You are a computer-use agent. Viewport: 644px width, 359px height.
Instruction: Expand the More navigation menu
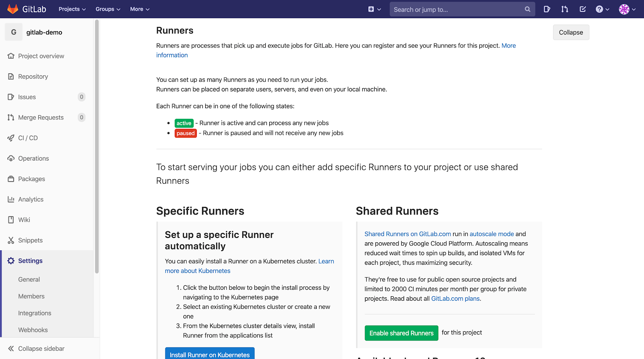(x=140, y=9)
